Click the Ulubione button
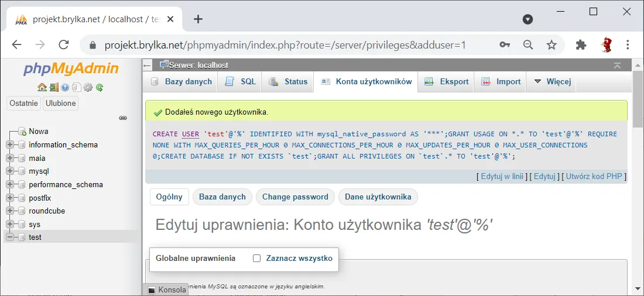 coord(61,103)
